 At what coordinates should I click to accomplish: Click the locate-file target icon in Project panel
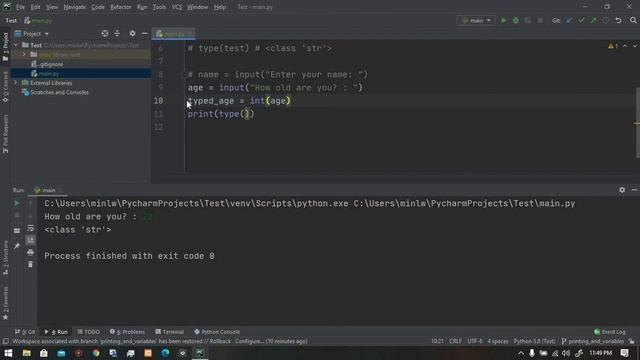click(x=105, y=33)
